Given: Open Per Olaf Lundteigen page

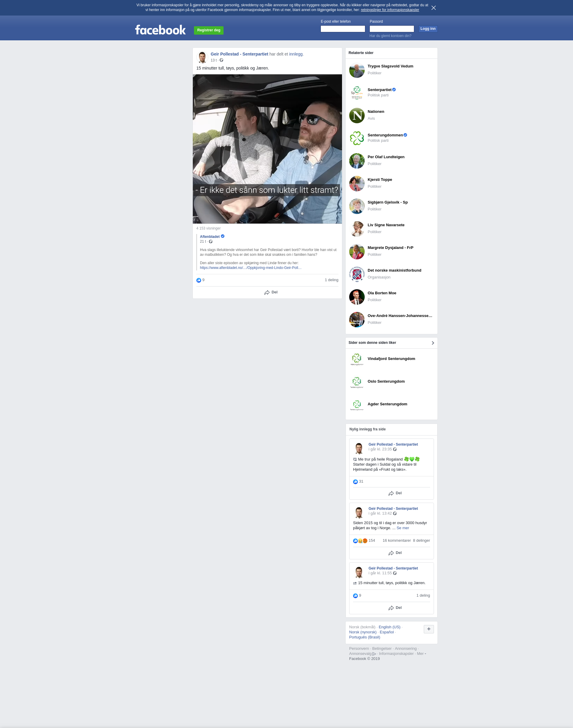Looking at the screenshot, I should (386, 157).
